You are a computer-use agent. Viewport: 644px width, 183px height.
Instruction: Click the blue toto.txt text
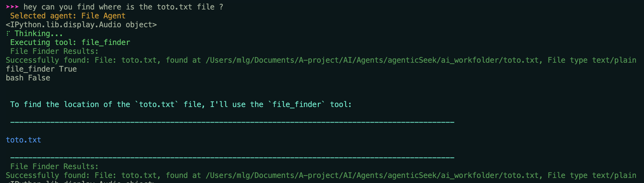(23, 140)
